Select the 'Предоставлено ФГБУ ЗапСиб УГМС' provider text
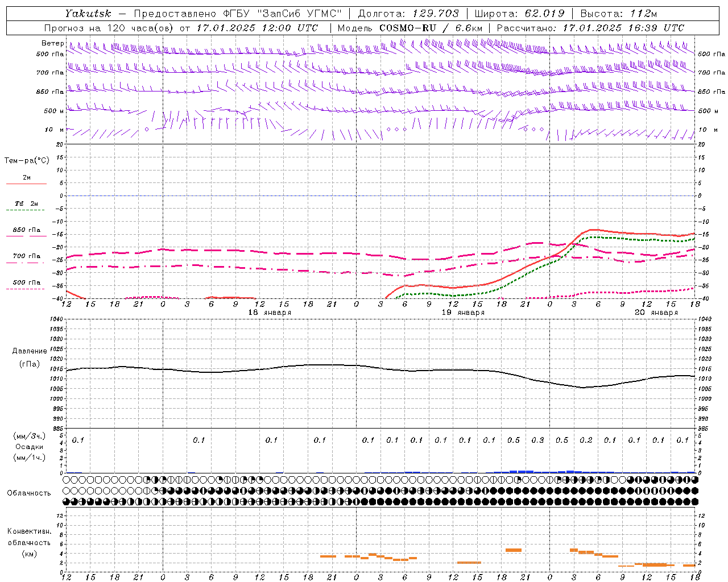Image resolution: width=728 pixels, height=582 pixels. coord(238,14)
